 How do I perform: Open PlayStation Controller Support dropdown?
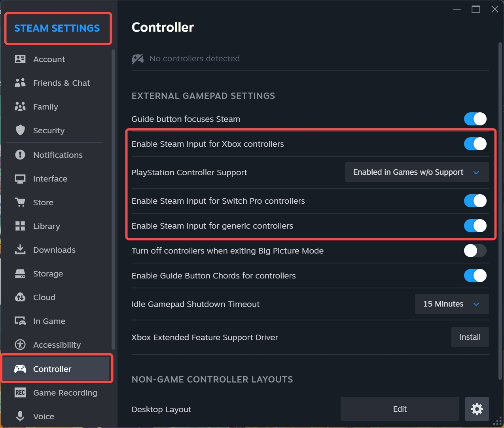coord(417,172)
